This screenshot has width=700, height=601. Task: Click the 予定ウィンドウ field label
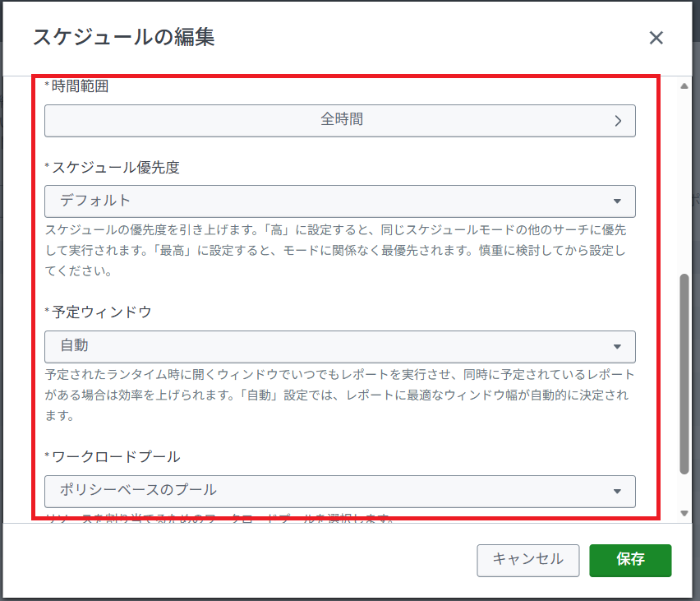pyautogui.click(x=101, y=312)
